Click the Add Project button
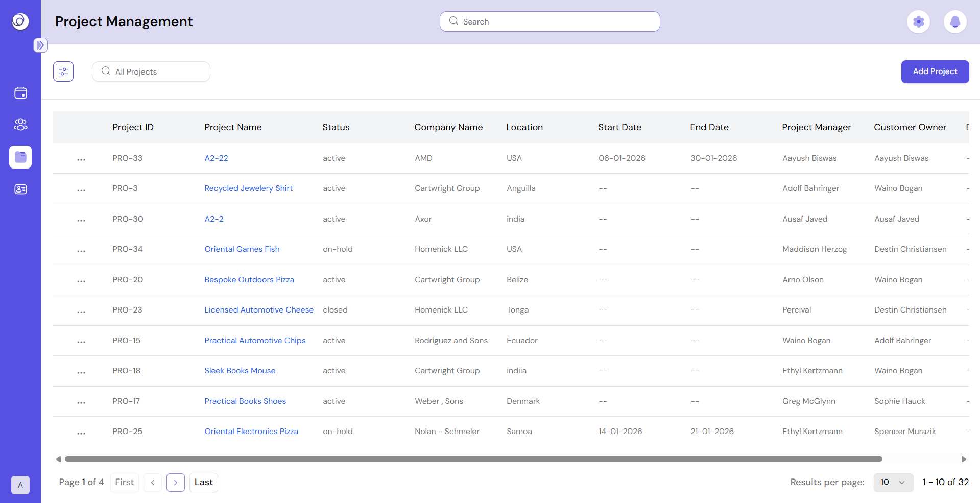The width and height of the screenshot is (980, 503). tap(935, 71)
